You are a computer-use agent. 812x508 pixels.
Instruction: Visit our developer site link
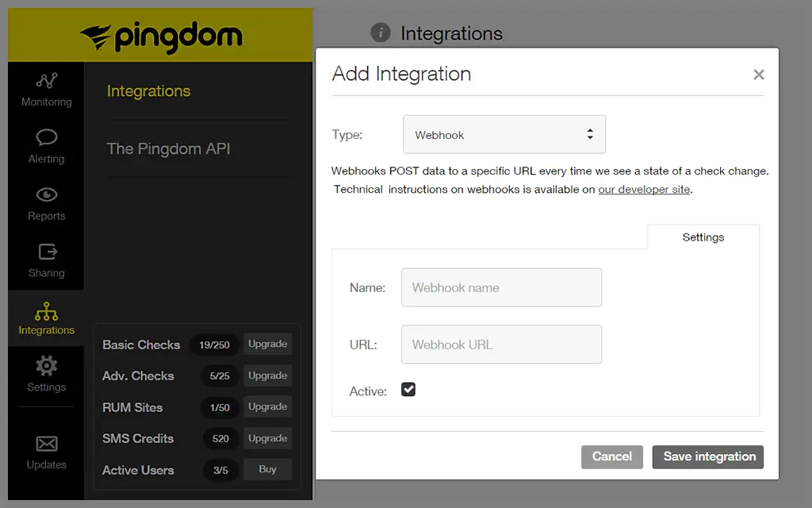644,189
